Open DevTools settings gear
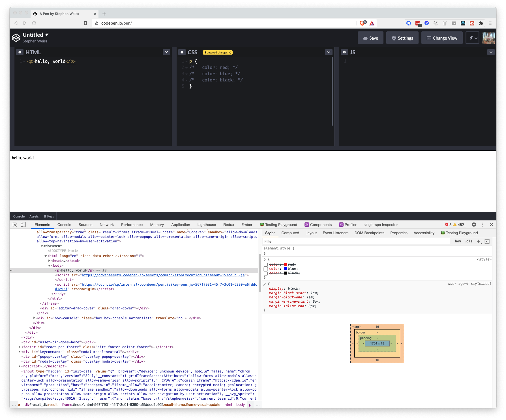The width and height of the screenshot is (506, 420). click(x=474, y=225)
